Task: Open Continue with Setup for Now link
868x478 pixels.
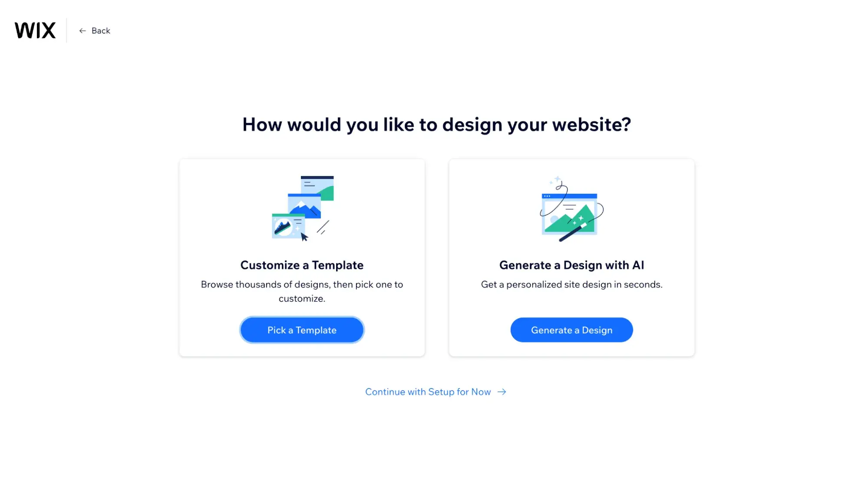Action: 436,391
